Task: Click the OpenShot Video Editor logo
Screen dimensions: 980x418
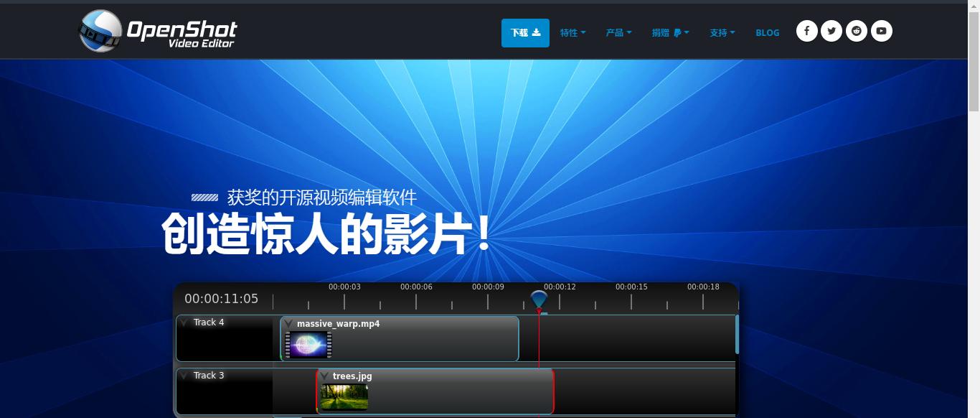Action: click(156, 31)
